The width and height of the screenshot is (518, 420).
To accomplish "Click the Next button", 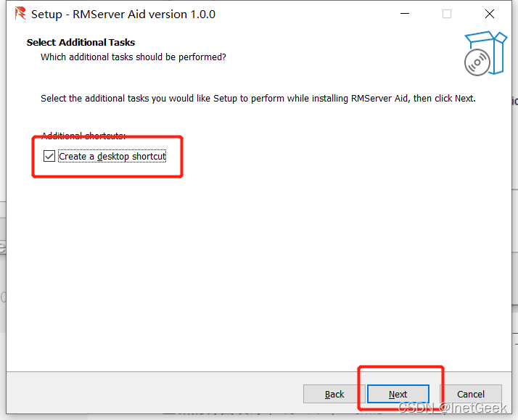I will pos(398,394).
